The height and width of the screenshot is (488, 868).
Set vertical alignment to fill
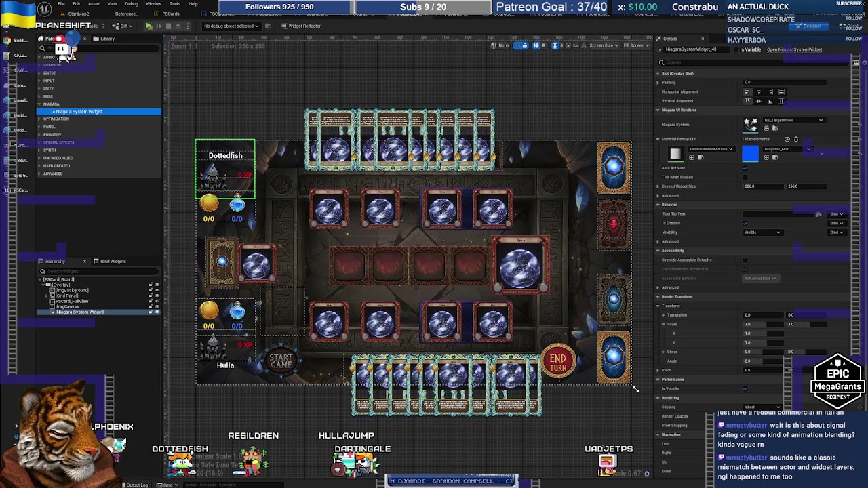coord(781,101)
